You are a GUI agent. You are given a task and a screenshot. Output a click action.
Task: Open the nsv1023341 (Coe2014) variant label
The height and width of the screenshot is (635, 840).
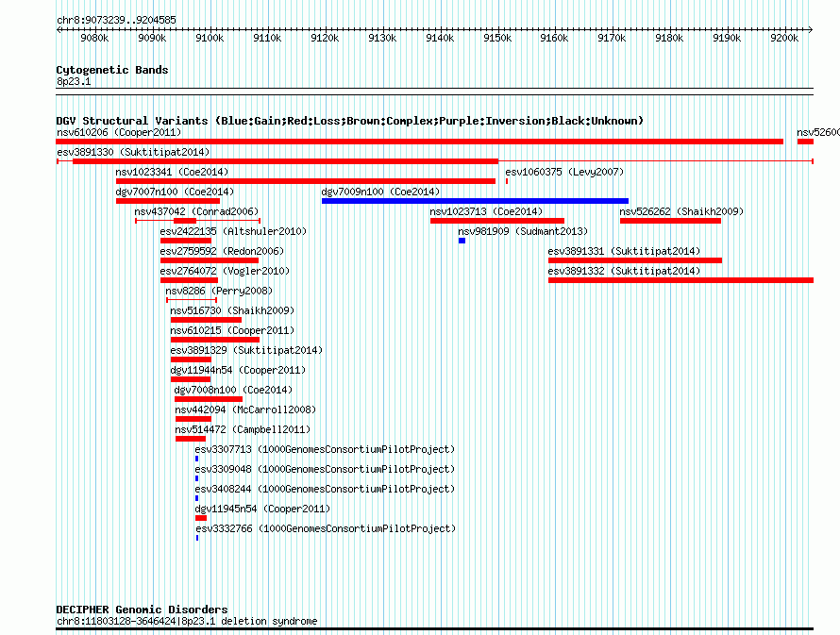(x=172, y=172)
